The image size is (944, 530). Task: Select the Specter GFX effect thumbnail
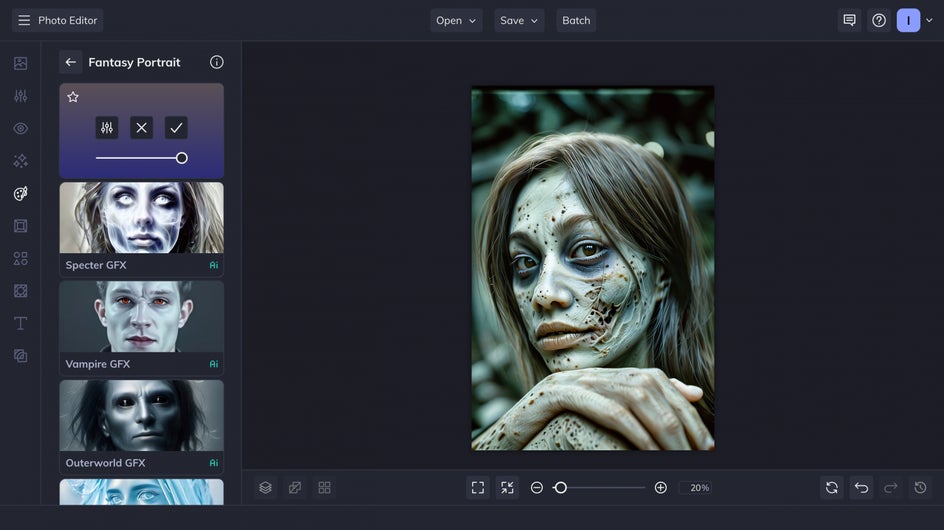tap(141, 218)
